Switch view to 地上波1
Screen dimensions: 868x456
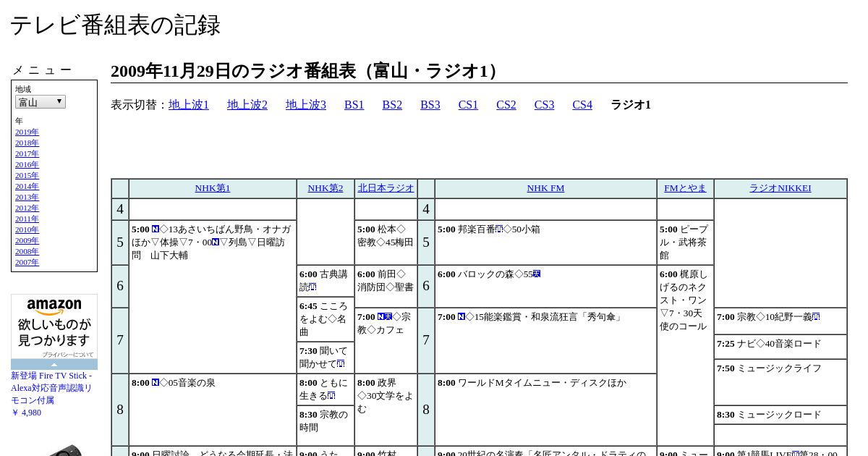[189, 105]
